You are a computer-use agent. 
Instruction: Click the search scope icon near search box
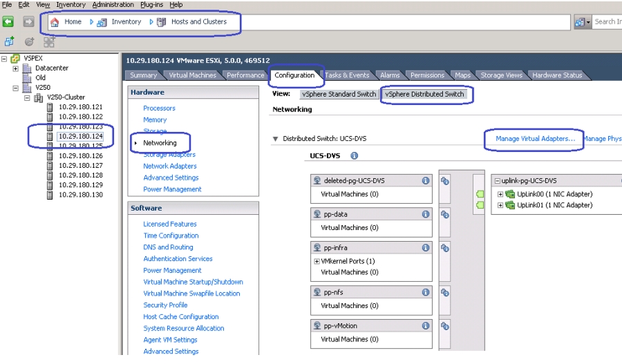click(x=582, y=22)
